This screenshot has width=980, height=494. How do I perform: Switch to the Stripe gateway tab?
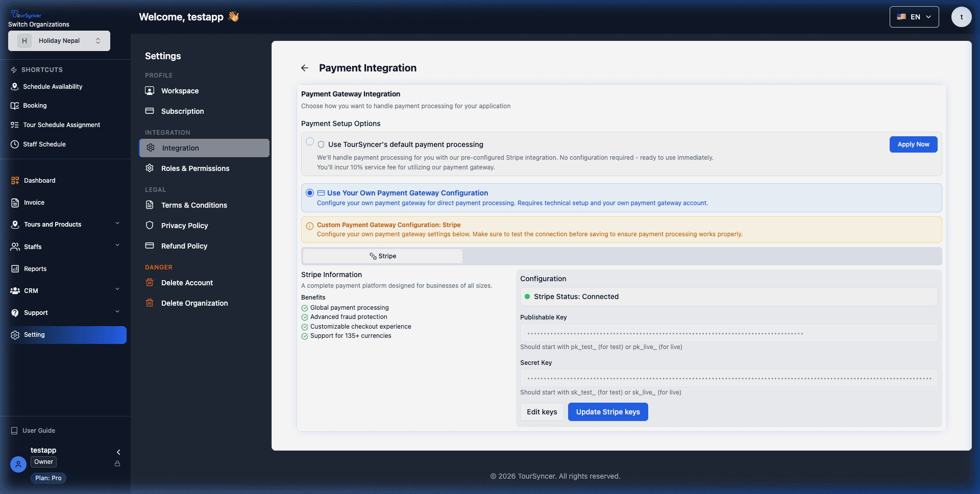(x=382, y=256)
